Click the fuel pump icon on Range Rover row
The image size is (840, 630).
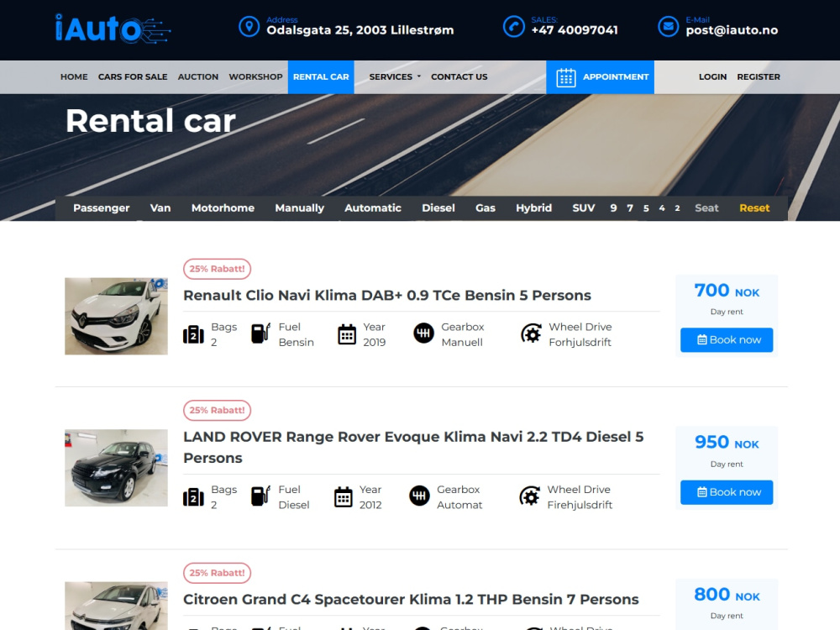(x=261, y=496)
